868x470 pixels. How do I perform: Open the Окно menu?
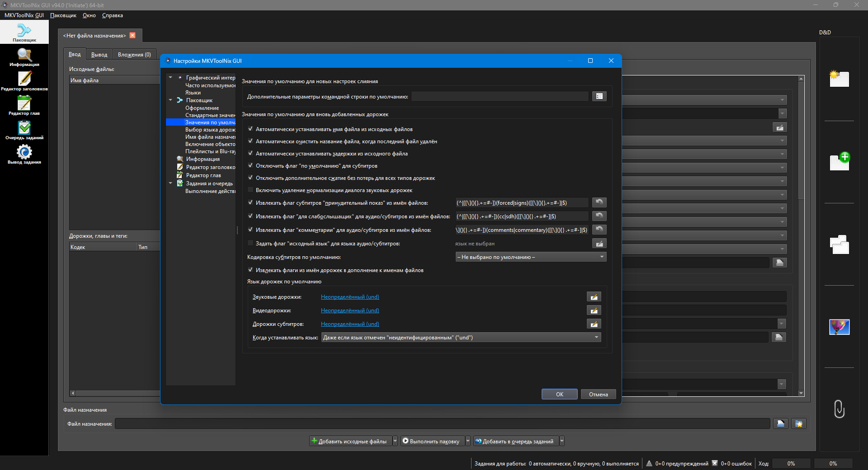pos(89,15)
